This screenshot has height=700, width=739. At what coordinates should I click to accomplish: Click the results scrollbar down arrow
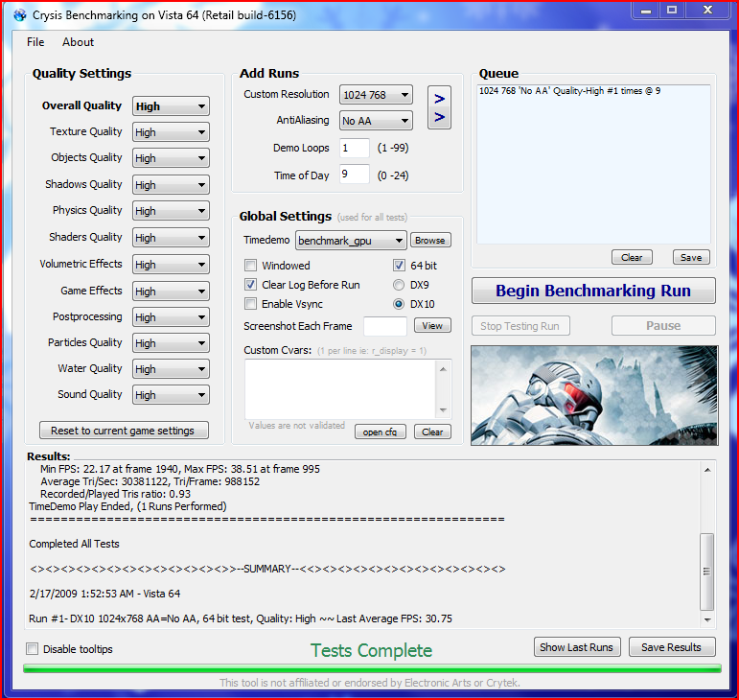pos(707,619)
